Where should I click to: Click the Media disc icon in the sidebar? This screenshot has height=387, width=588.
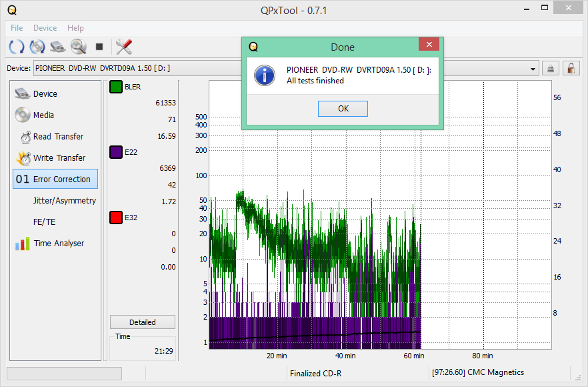tap(22, 115)
